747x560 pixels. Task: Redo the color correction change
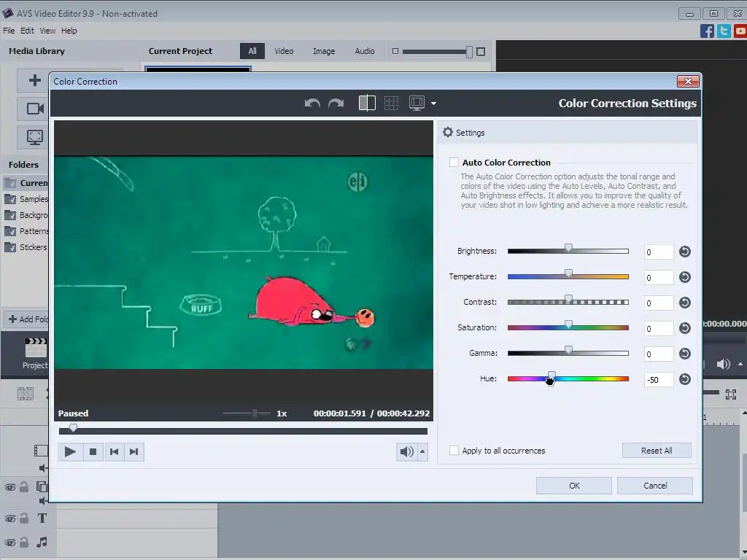tap(336, 104)
